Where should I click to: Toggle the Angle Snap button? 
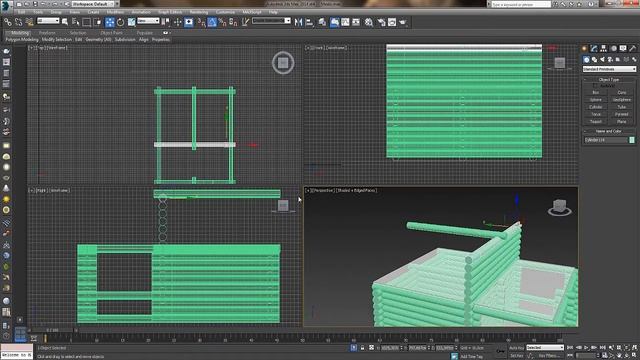click(x=212, y=22)
